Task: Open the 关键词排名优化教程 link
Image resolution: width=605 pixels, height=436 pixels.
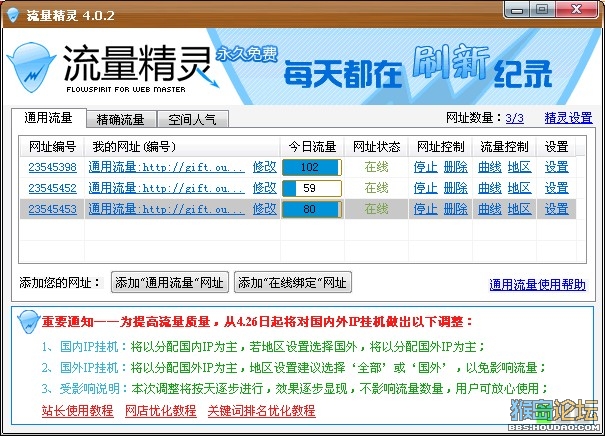Action: click(262, 411)
